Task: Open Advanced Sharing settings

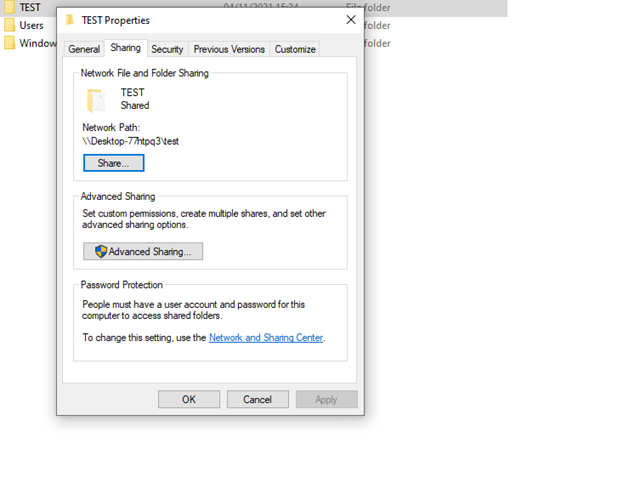Action: point(143,252)
